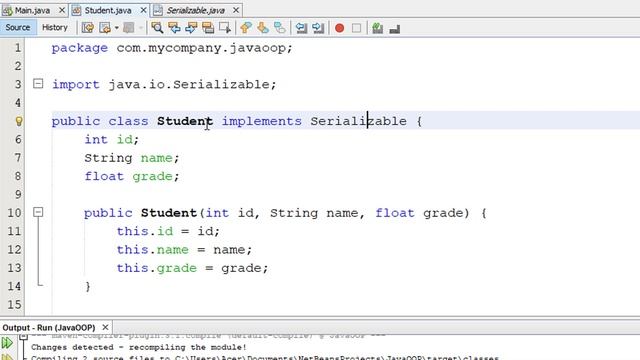Switch to the Serializable.java tab
Viewport: 640px width, 360px height.
pyautogui.click(x=196, y=11)
